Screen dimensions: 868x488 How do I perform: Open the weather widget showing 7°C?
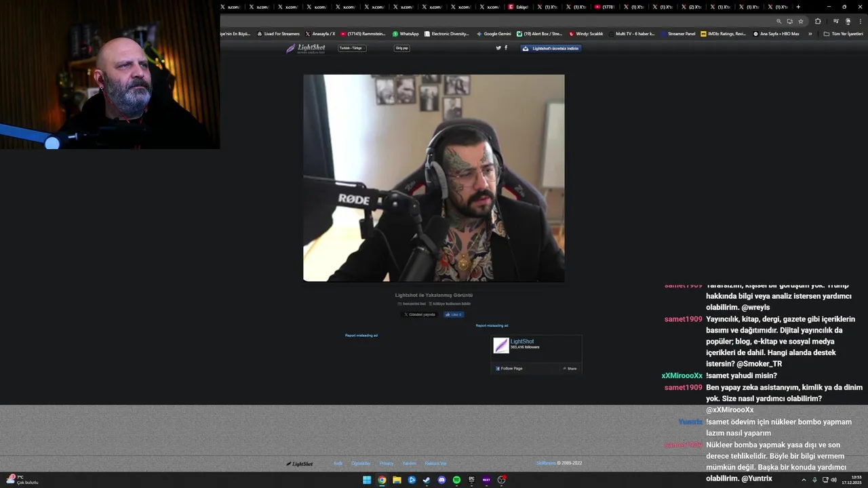coord(22,480)
